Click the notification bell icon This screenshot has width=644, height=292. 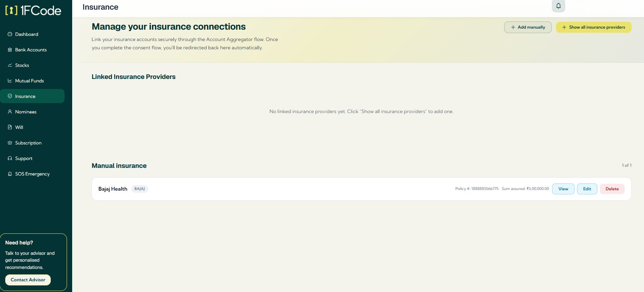[558, 6]
